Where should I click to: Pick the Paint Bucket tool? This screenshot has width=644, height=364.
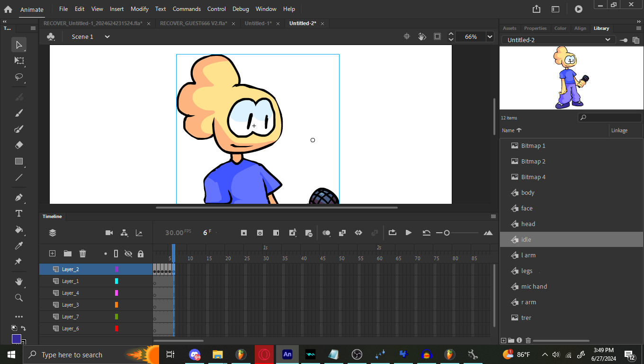19,229
